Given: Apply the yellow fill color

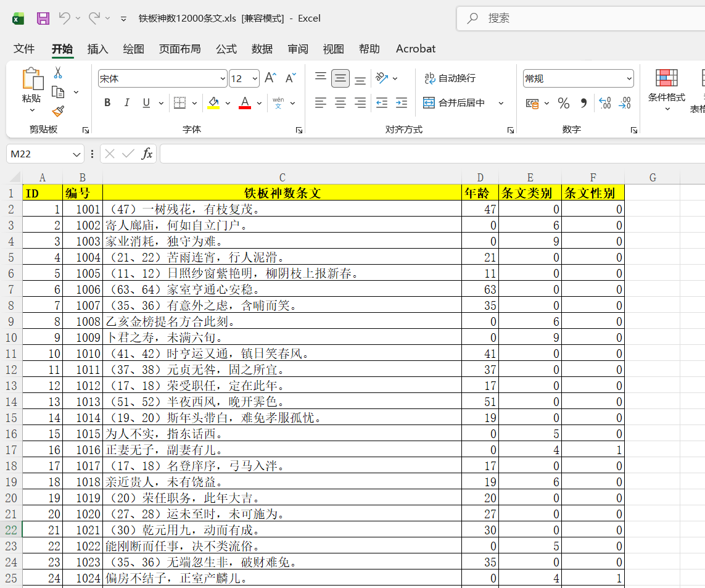Looking at the screenshot, I should point(213,103).
